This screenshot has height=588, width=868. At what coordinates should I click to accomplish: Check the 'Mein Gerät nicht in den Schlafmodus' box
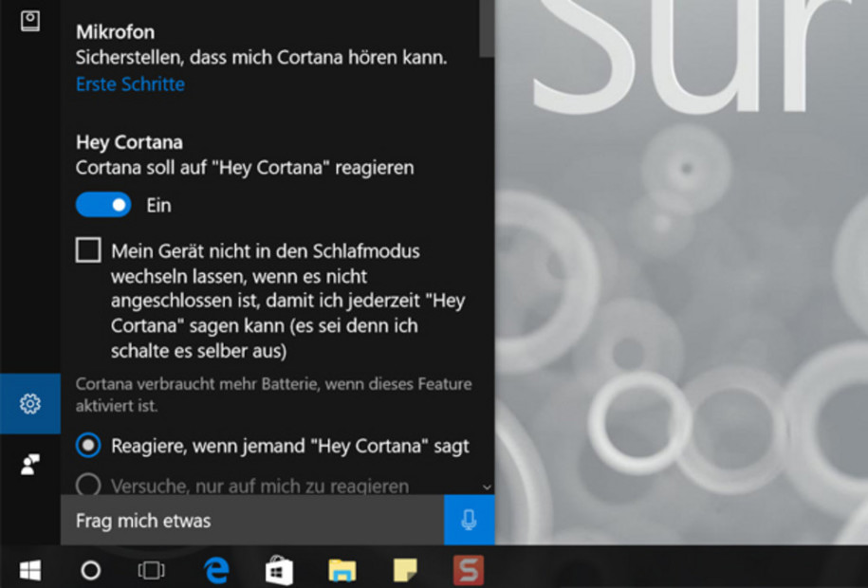point(88,250)
